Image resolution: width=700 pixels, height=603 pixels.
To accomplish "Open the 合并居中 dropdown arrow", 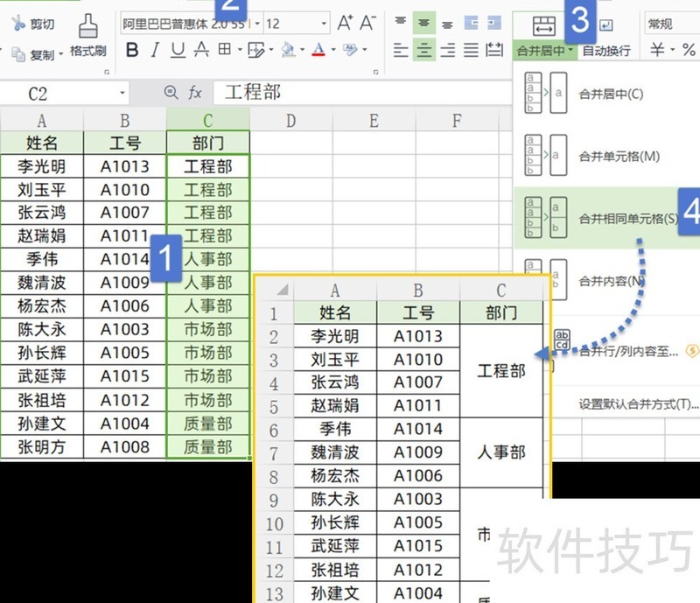I will pos(571,51).
